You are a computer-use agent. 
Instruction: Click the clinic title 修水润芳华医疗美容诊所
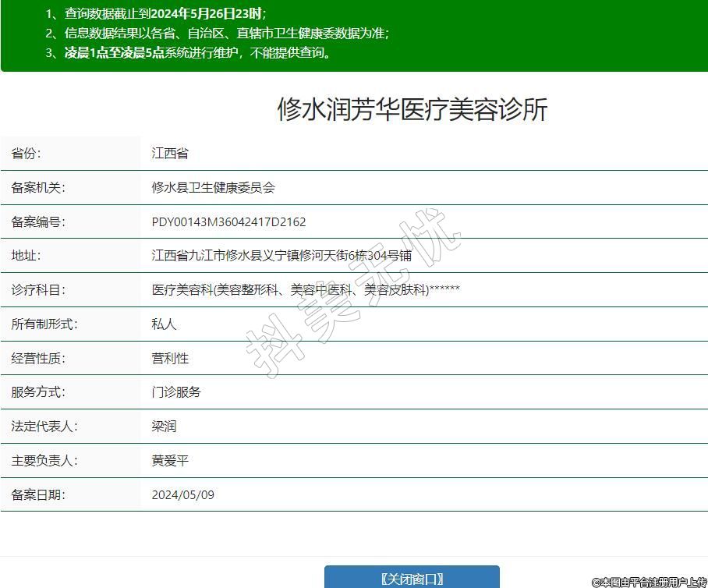click(x=412, y=110)
